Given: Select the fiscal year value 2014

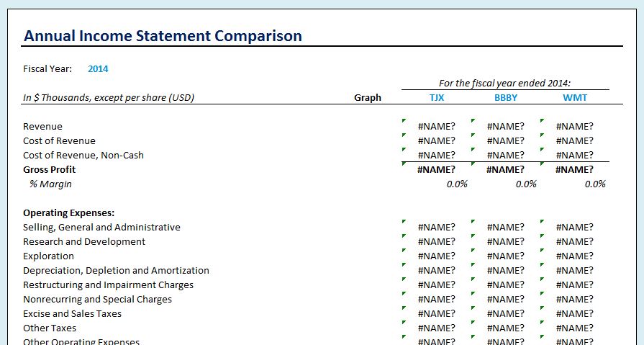Looking at the screenshot, I should point(98,68).
